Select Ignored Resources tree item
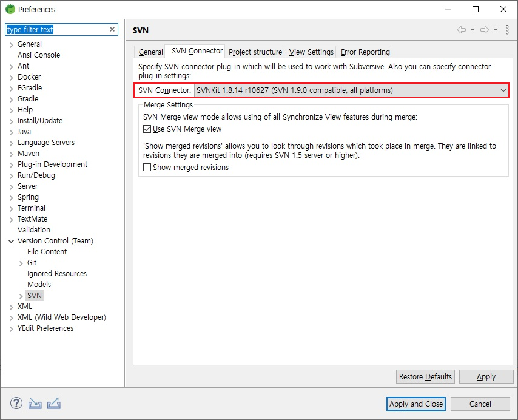This screenshot has width=518, height=420. click(57, 273)
